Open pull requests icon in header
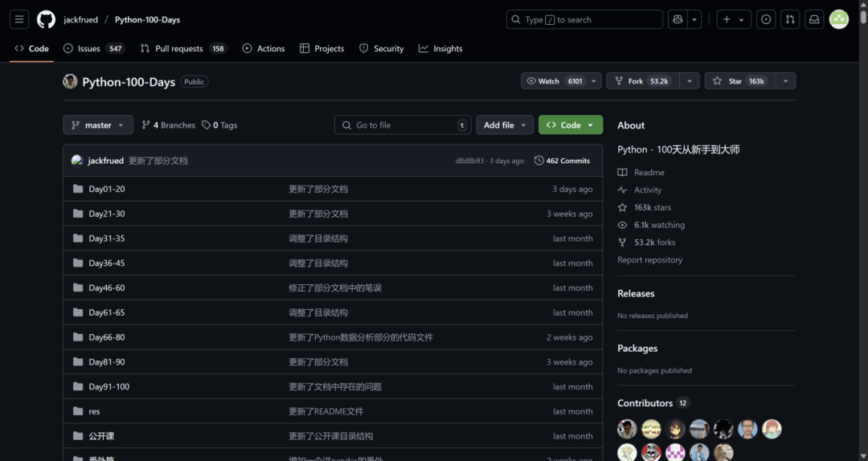 click(x=790, y=19)
